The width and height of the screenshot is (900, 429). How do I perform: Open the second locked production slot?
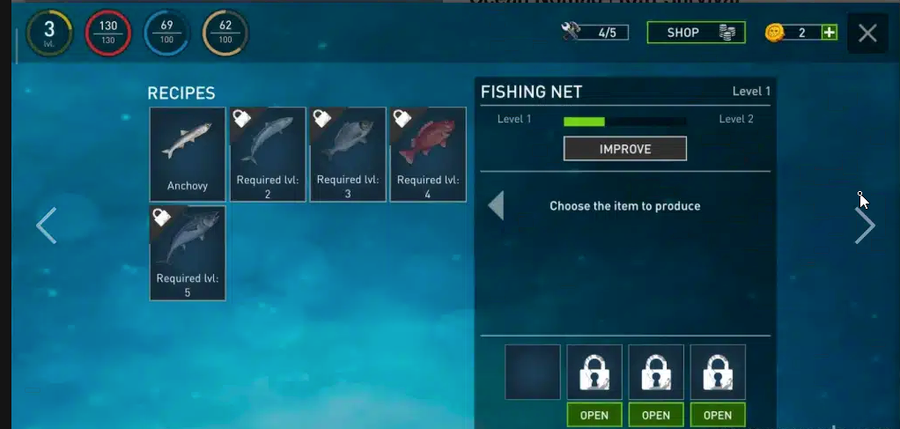(x=656, y=414)
